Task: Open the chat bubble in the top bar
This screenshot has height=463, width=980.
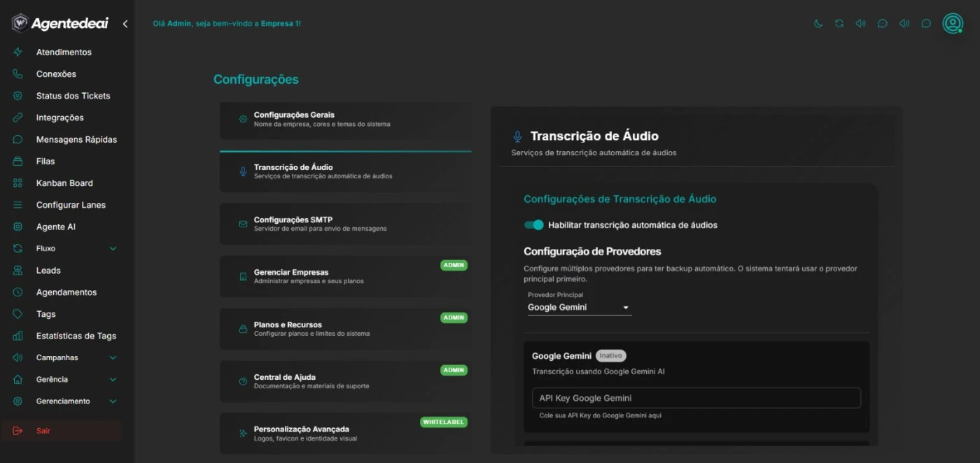Action: click(x=882, y=23)
